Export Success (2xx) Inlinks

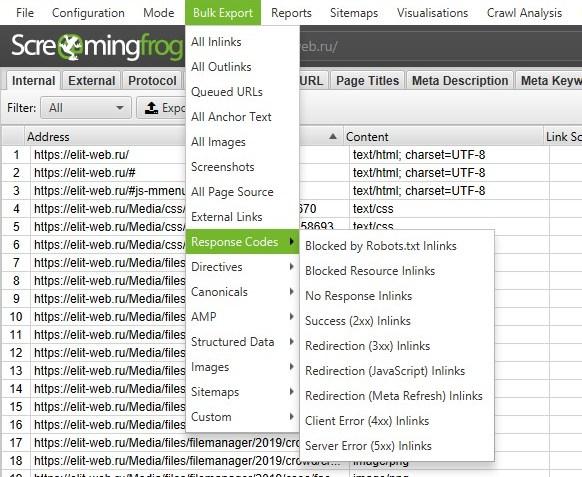pyautogui.click(x=397, y=321)
